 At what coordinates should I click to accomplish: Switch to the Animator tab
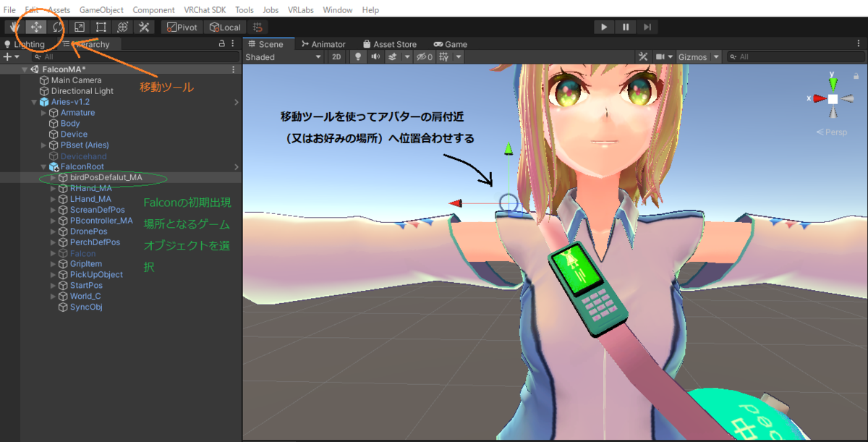323,44
